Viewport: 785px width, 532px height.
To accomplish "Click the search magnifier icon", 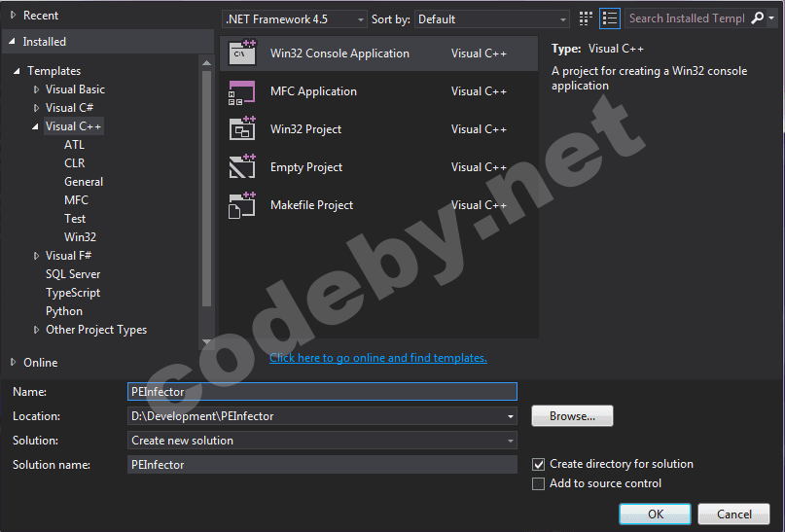I will pos(758,18).
